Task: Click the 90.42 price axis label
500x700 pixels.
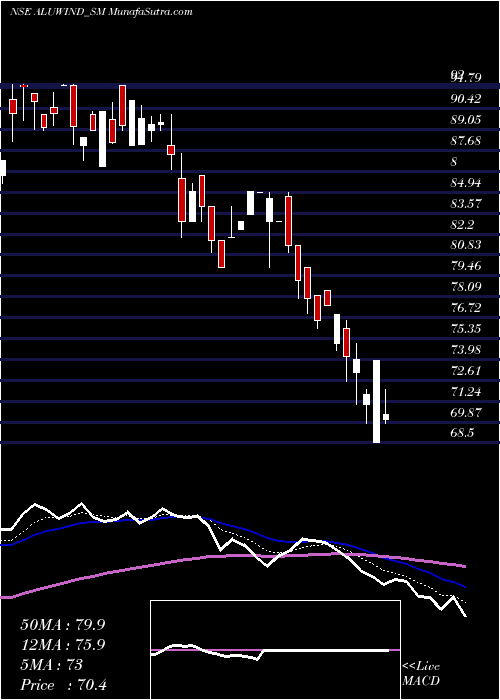Action: tap(466, 99)
